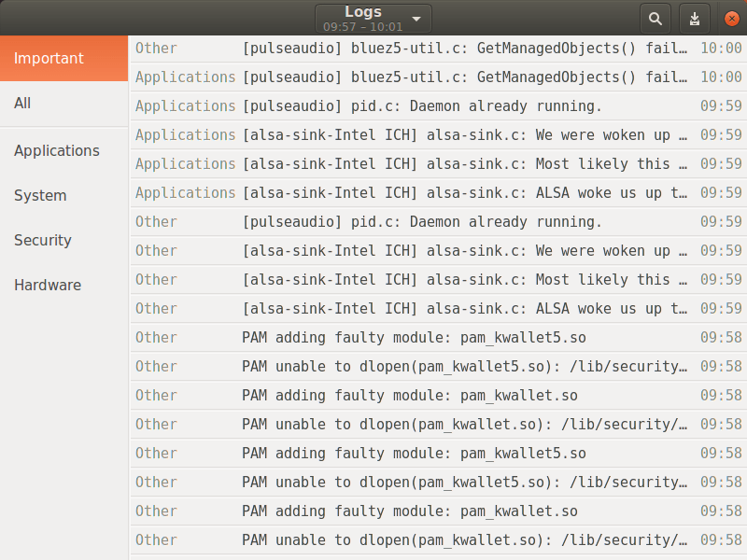Viewport: 747px width, 560px height.
Task: Open the Other 'Most likely this' alsa-sink entry
Action: coord(439,279)
